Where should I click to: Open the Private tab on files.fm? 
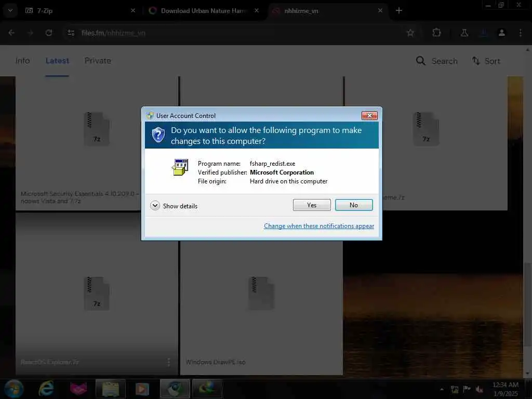(98, 61)
